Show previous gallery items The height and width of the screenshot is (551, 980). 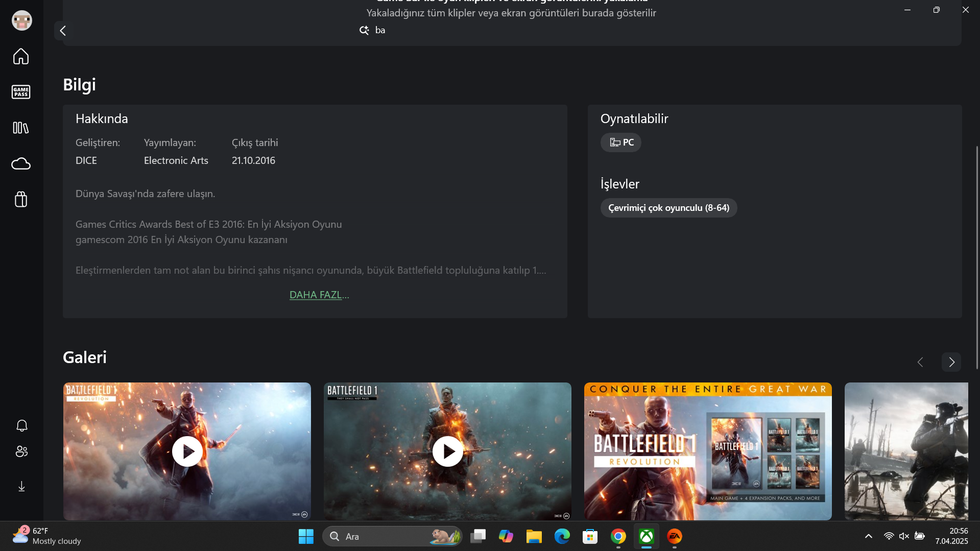(x=920, y=362)
